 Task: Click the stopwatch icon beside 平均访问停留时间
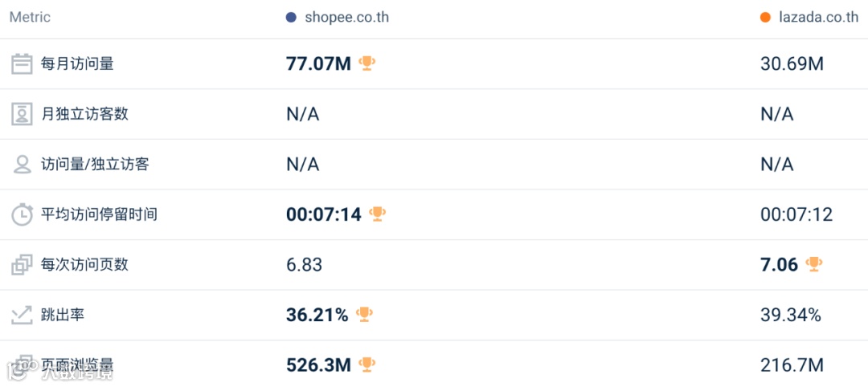pyautogui.click(x=23, y=214)
